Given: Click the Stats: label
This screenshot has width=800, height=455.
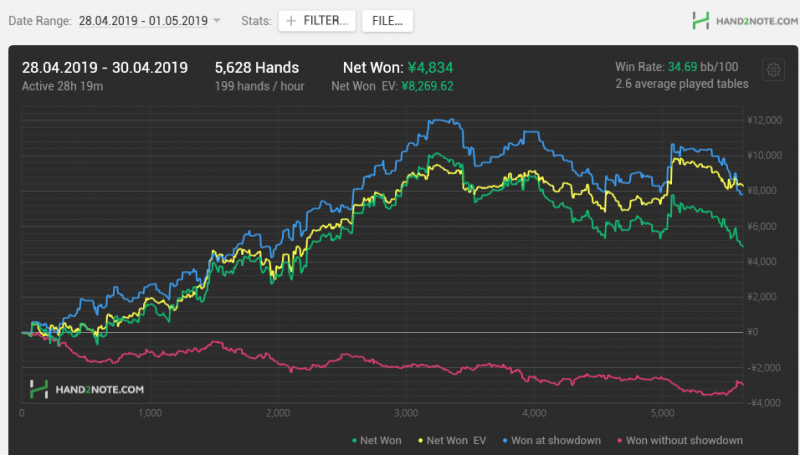Looking at the screenshot, I should (256, 20).
